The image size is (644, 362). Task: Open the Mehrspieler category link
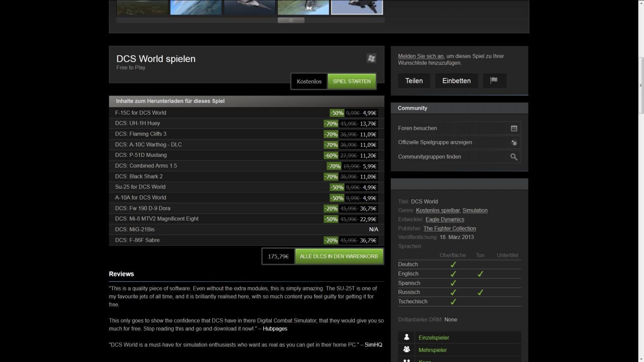coord(433,350)
